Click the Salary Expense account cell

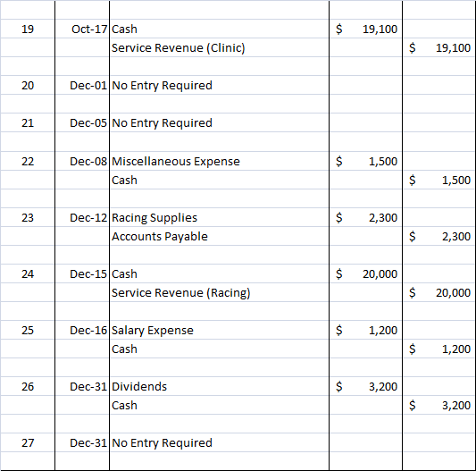(x=219, y=330)
